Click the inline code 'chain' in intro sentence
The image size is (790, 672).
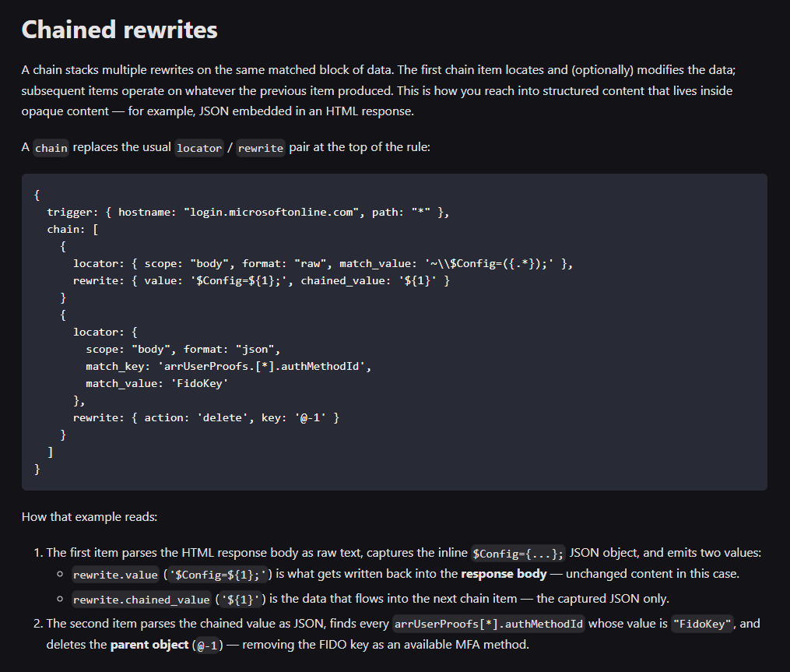tap(51, 148)
